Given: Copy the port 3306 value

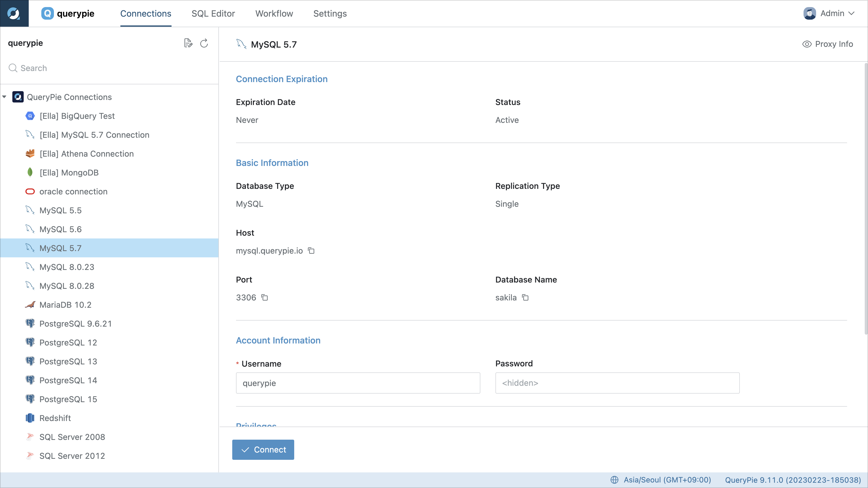Looking at the screenshot, I should (x=264, y=297).
